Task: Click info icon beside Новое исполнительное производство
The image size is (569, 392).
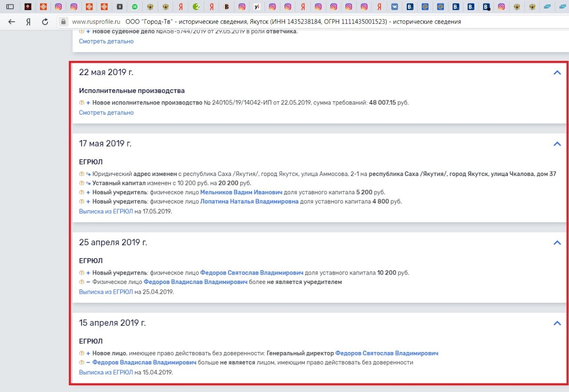Action: point(81,103)
